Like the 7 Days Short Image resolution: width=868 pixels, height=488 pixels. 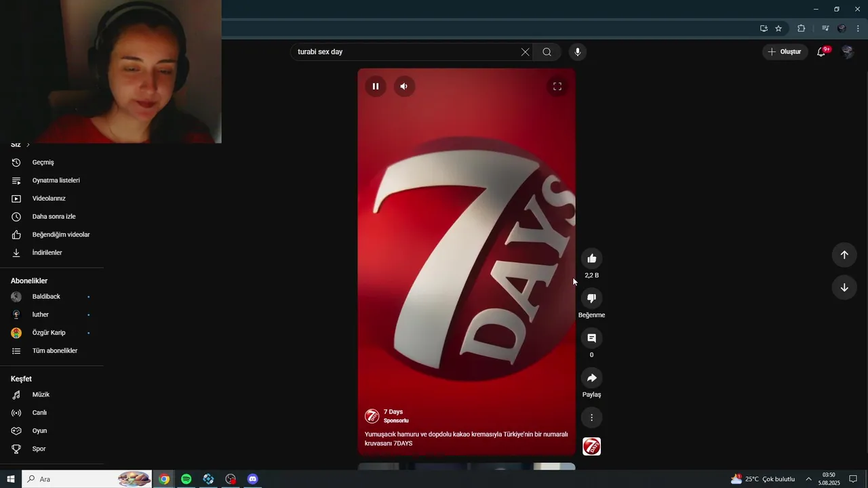(x=592, y=258)
